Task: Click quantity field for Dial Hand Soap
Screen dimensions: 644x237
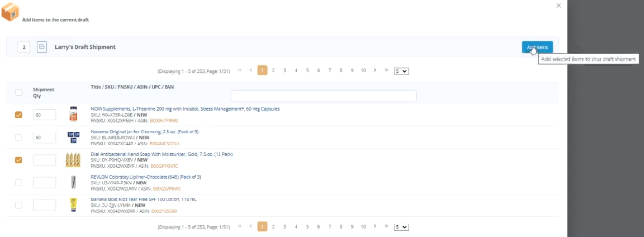Action: click(44, 160)
